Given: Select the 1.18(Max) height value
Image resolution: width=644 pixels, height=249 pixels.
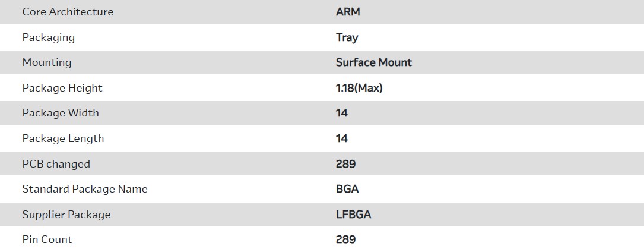Looking at the screenshot, I should (359, 88).
